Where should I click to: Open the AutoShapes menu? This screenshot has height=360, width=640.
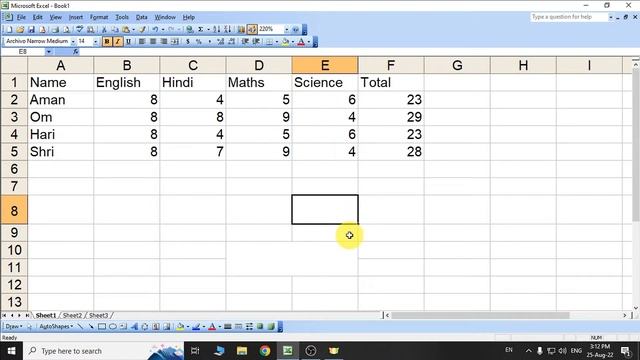[56, 327]
